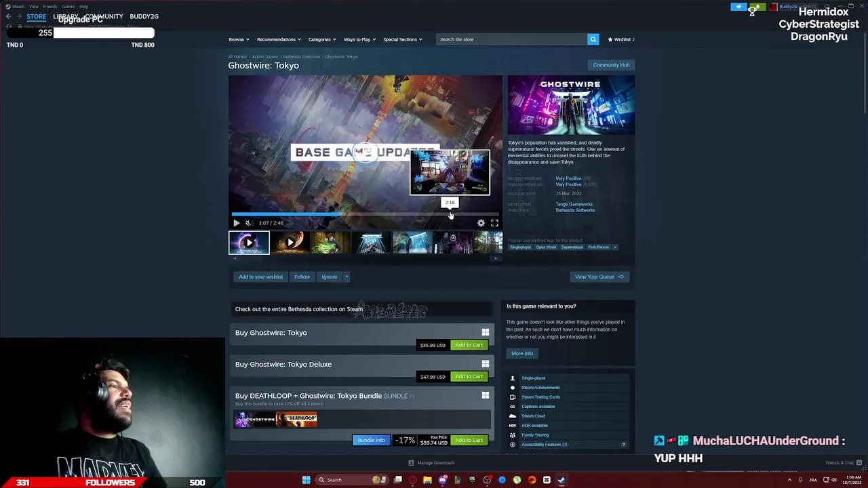Click the search magnifier button

593,39
